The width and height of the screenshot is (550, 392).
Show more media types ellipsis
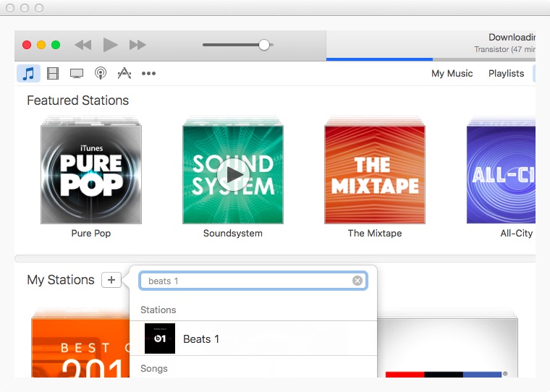(148, 73)
